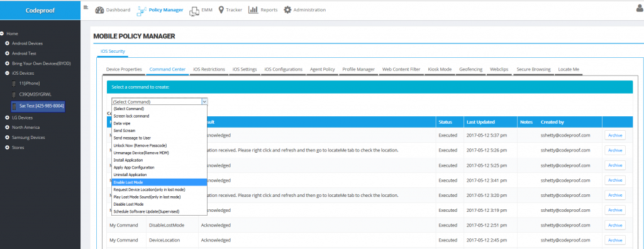This screenshot has height=249, width=644.
Task: Choose Apply App Configuration option
Action: tap(159, 167)
